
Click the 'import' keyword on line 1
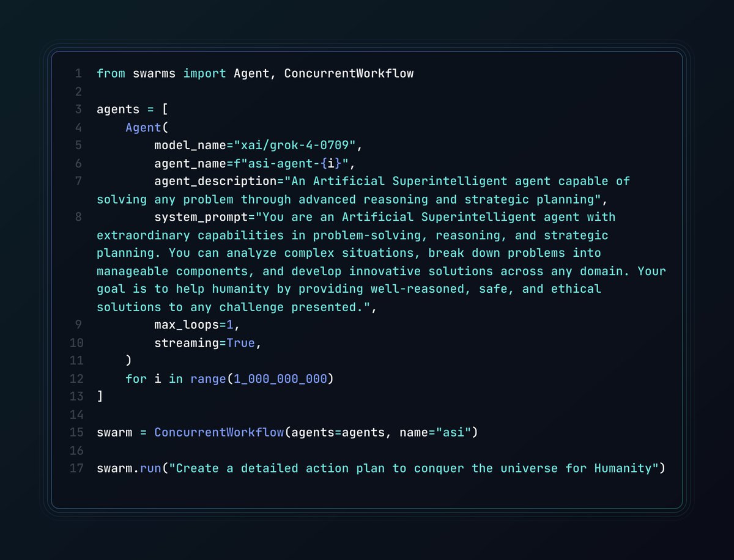coord(205,73)
